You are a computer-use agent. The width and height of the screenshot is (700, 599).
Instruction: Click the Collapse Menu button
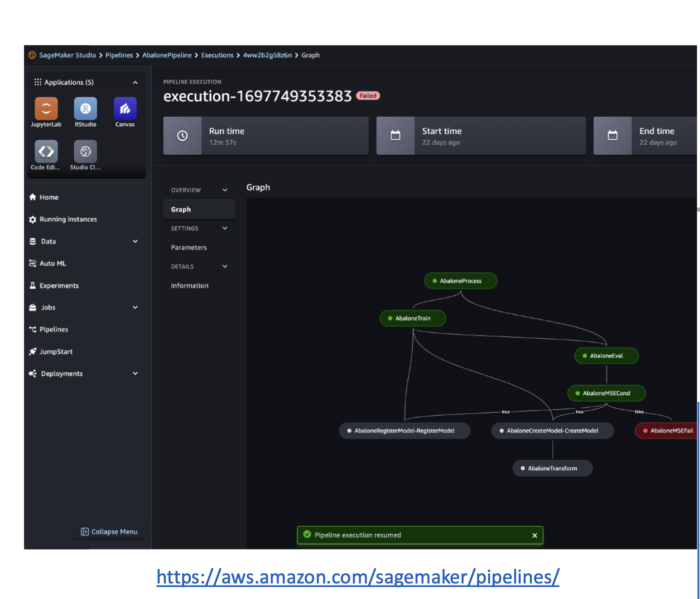click(109, 532)
